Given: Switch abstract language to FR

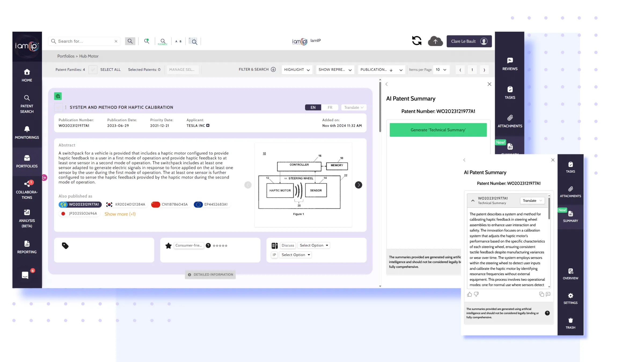Looking at the screenshot, I should click(330, 108).
